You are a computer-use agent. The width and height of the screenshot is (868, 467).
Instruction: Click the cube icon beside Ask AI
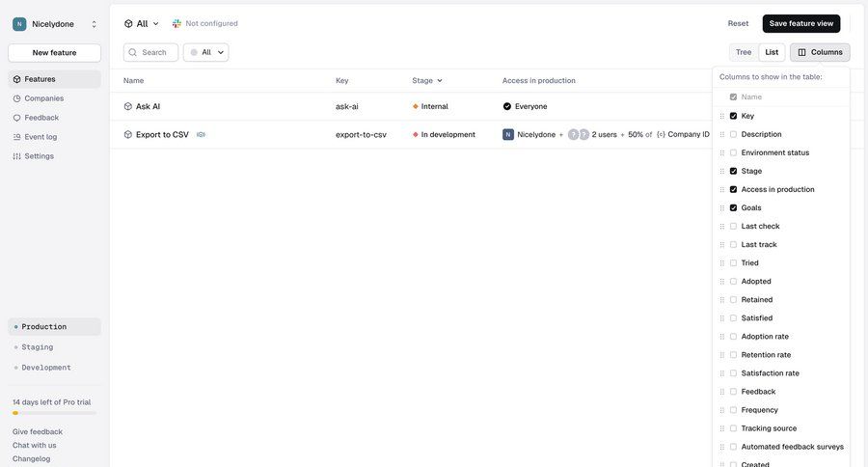tap(128, 106)
